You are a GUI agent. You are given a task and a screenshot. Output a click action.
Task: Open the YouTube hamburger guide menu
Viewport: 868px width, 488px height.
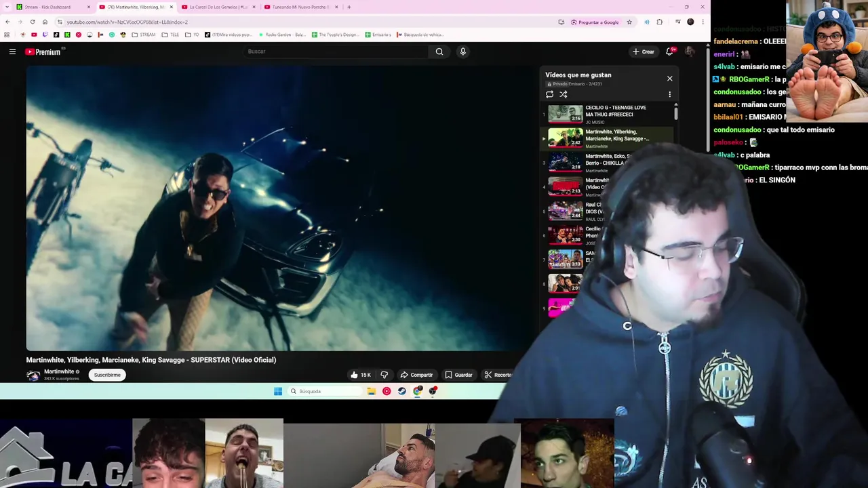(12, 52)
